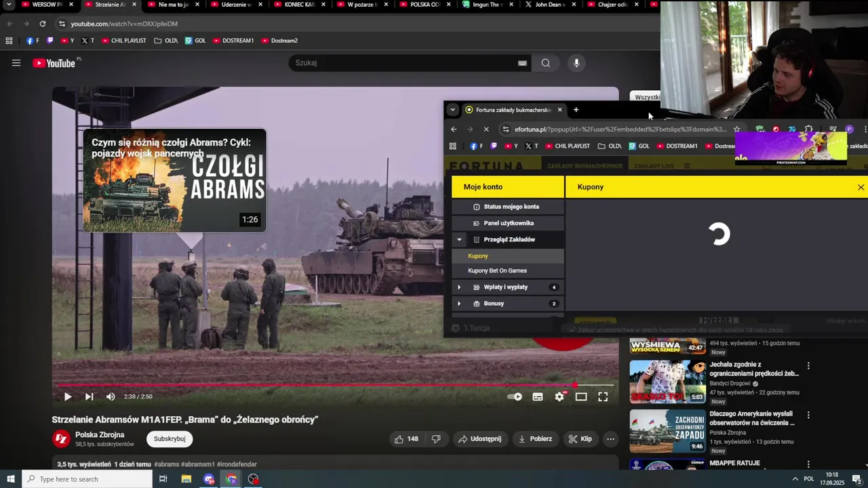Show hidden system tray icons
The height and width of the screenshot is (488, 868).
tap(795, 479)
